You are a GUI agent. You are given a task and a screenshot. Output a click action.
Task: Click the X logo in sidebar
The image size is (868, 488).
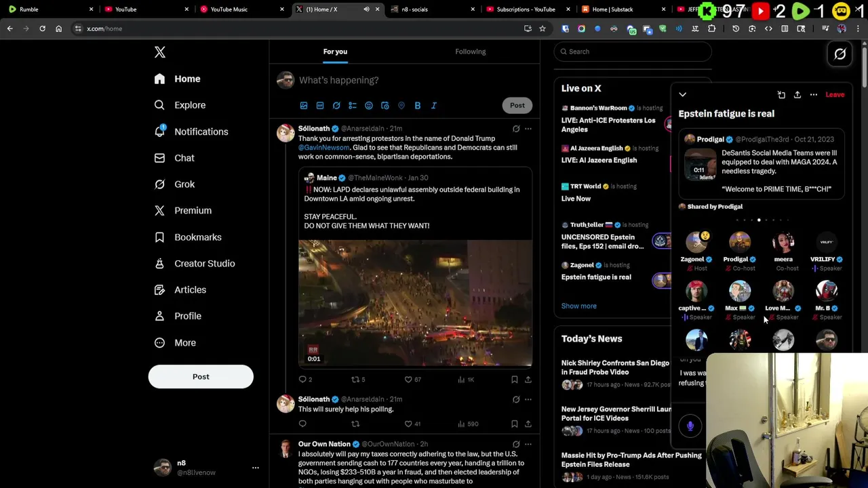[160, 52]
